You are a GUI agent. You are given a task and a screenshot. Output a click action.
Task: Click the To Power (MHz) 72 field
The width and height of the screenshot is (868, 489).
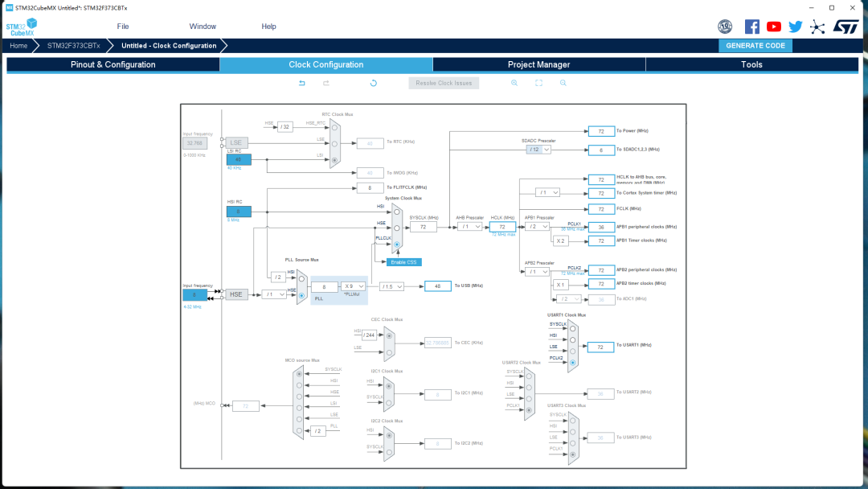click(x=601, y=131)
